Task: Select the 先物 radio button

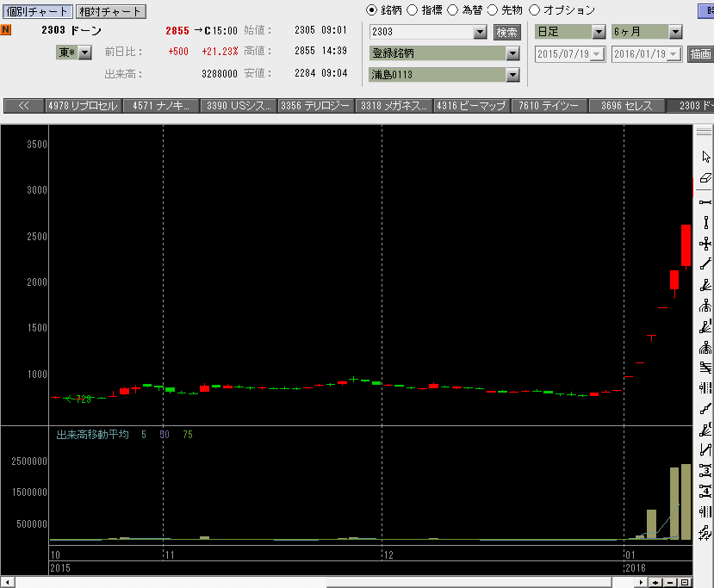Action: pos(493,10)
